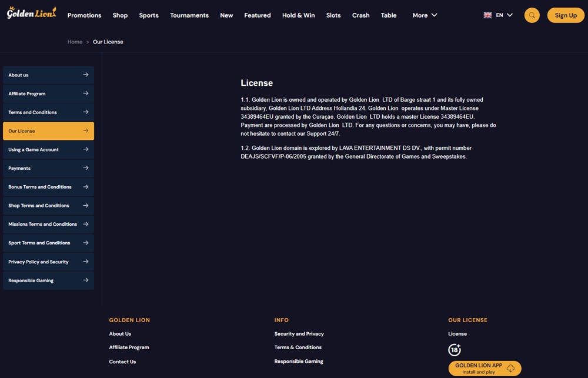Click the footer Affiliate Program link

129,347
